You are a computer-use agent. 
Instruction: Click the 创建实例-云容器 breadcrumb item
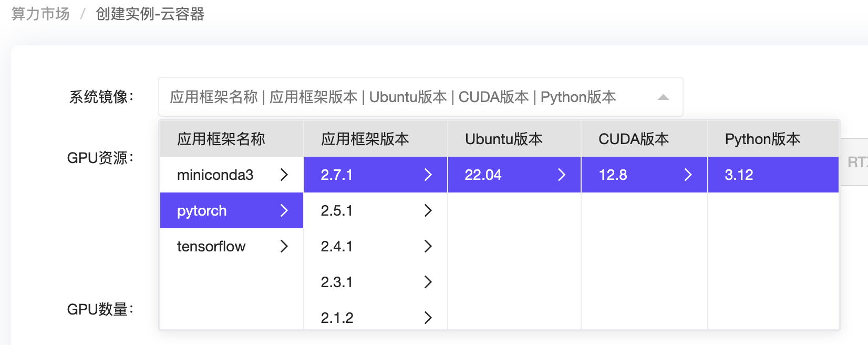(x=151, y=15)
